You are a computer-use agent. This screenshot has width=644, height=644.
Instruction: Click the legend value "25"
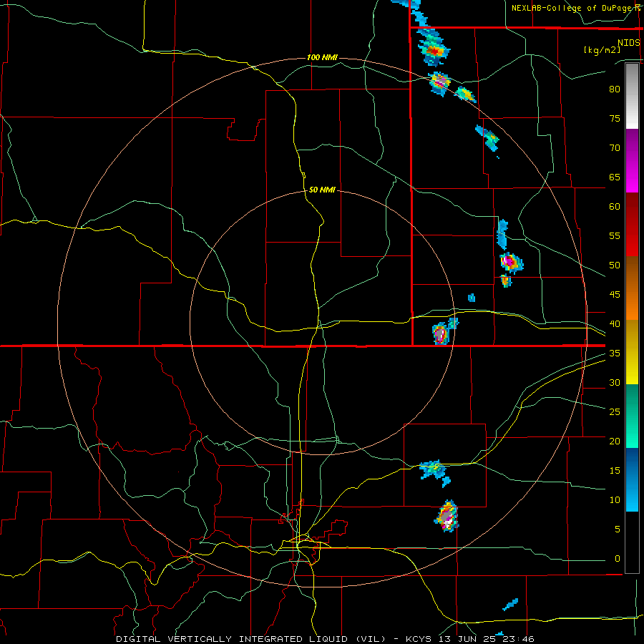[615, 412]
